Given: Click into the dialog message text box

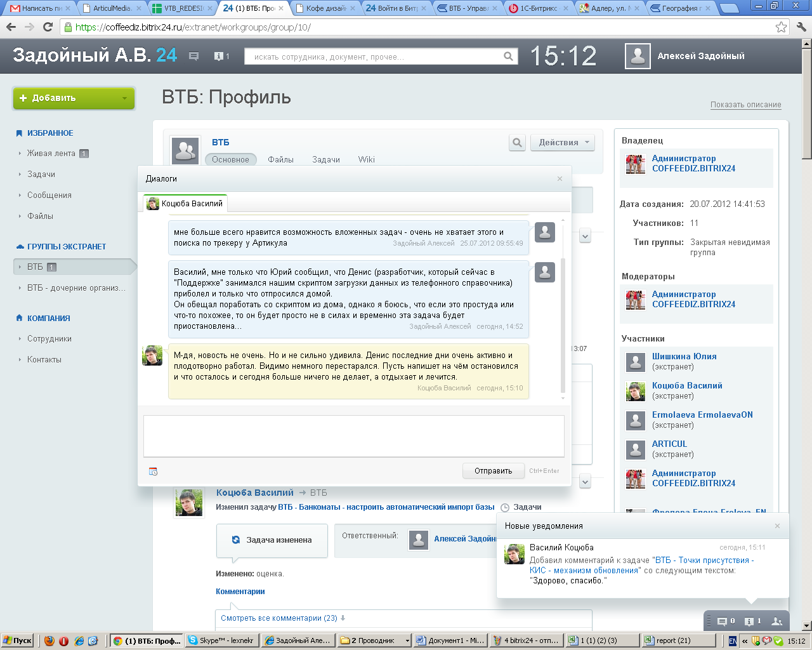Looking at the screenshot, I should [x=354, y=436].
